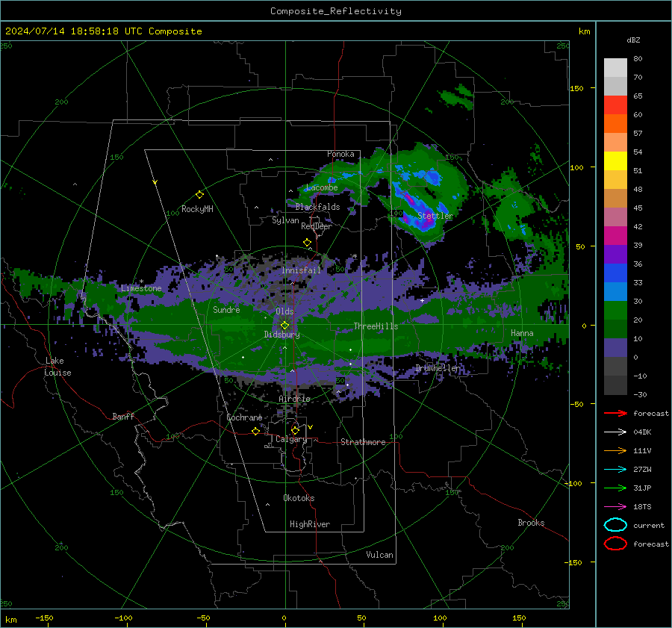Click the Cochrane city label
The height and width of the screenshot is (628, 672).
tap(244, 417)
